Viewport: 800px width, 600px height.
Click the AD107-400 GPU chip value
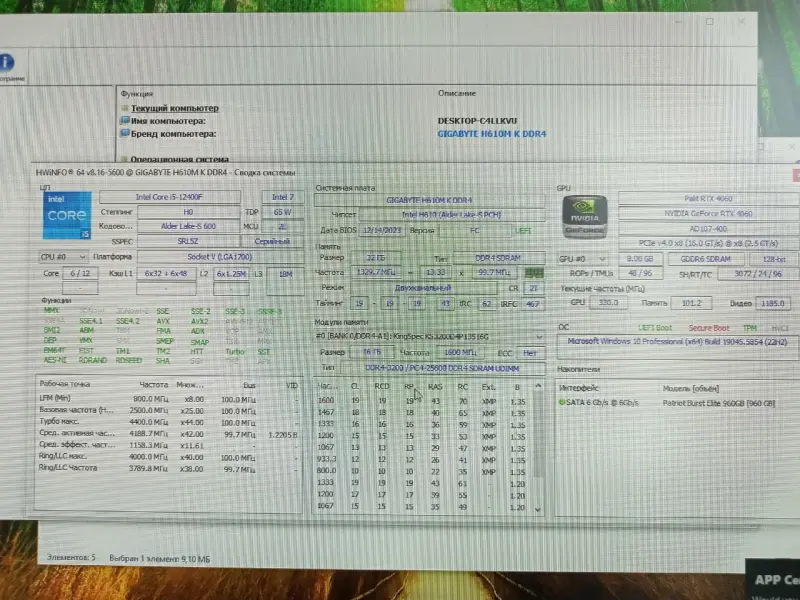(x=708, y=229)
